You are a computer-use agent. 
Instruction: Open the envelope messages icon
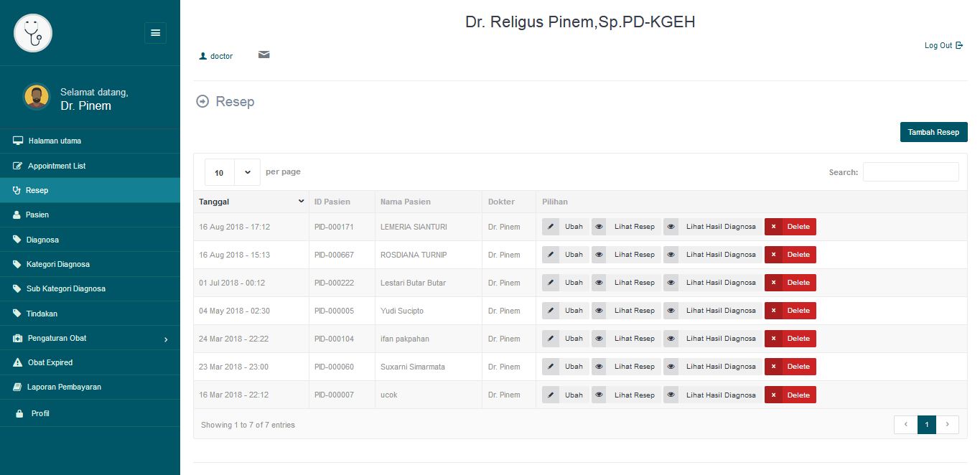(264, 55)
